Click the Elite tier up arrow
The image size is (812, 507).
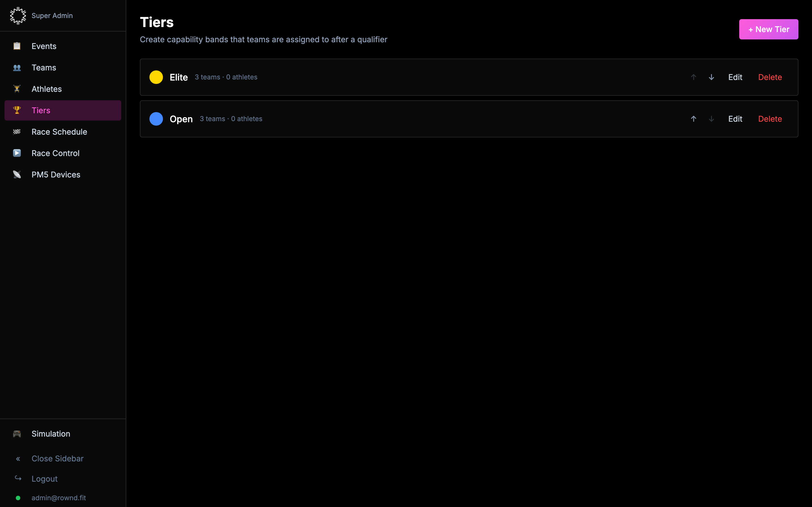click(693, 77)
